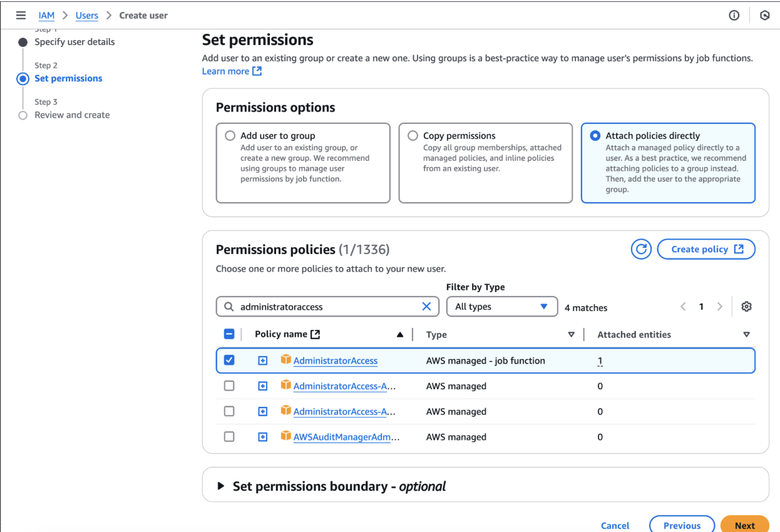Check the AWSAuditManagerAdm policy checkbox
The width and height of the screenshot is (780, 532).
click(229, 436)
